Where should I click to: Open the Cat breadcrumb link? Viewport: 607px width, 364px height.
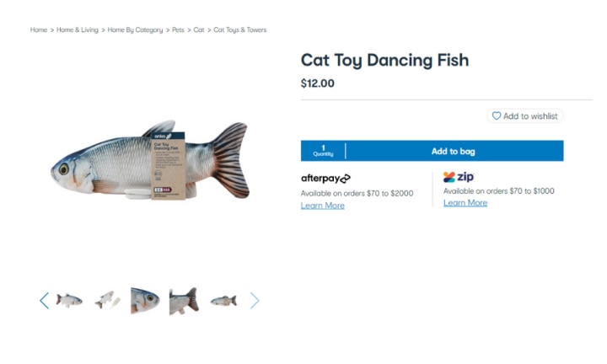(199, 29)
